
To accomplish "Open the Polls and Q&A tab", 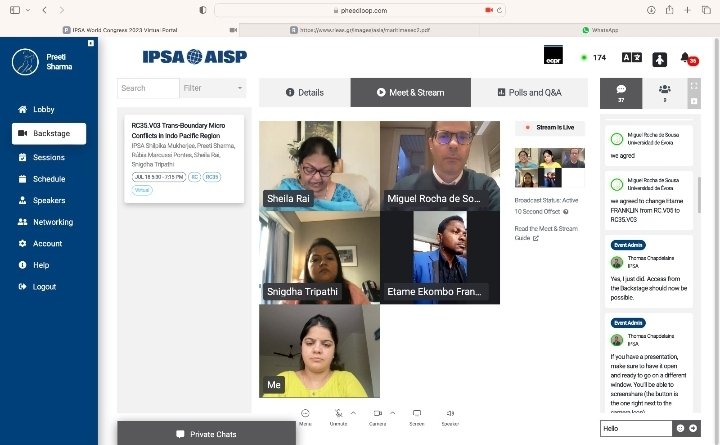I will click(529, 92).
